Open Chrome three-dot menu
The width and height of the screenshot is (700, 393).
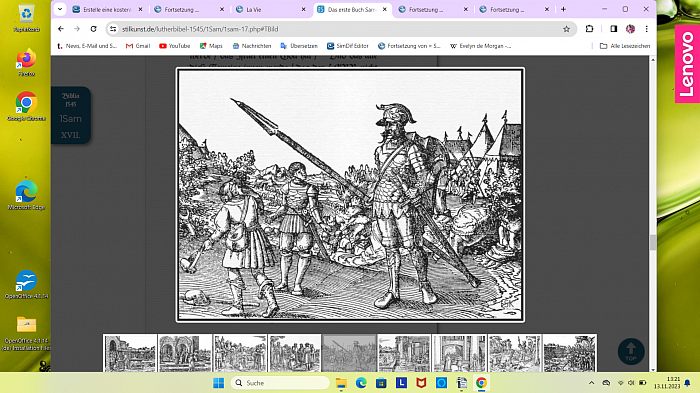(646, 29)
